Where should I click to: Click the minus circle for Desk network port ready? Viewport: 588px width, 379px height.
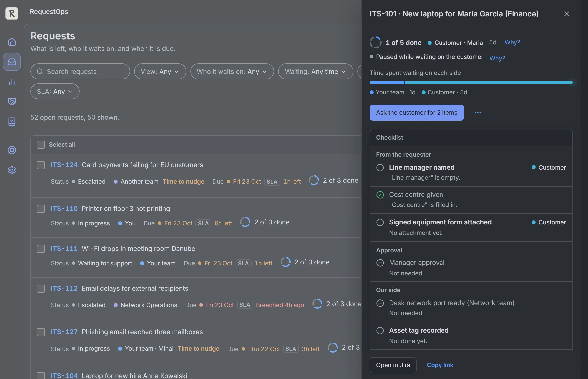tap(380, 303)
